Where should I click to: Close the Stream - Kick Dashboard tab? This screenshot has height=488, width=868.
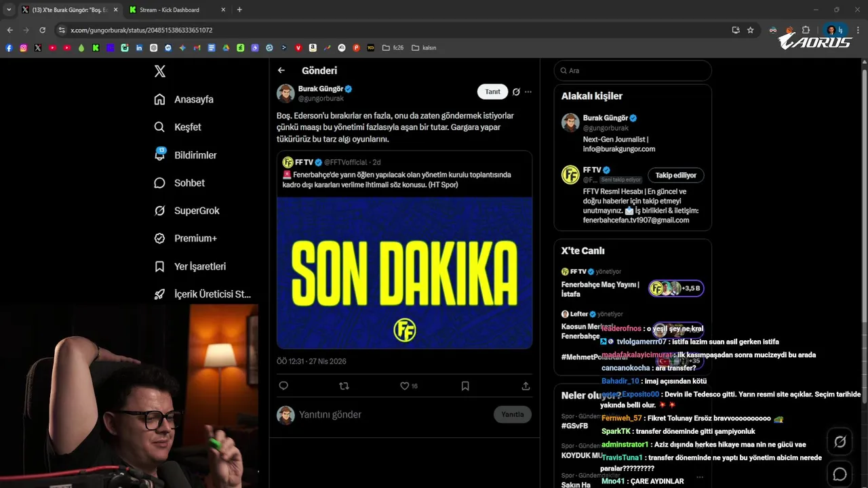tap(223, 10)
